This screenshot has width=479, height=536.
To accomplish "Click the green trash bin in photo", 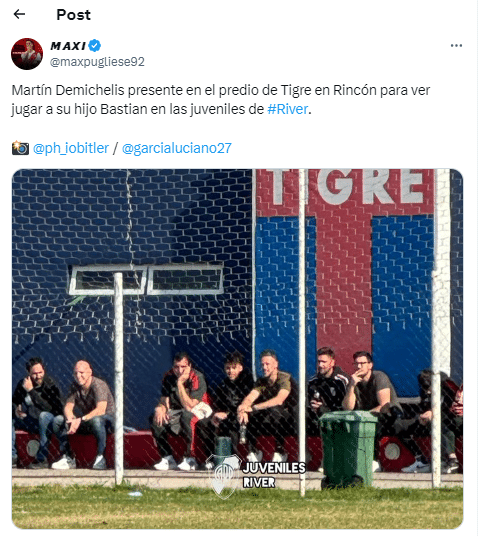I will pos(348,449).
